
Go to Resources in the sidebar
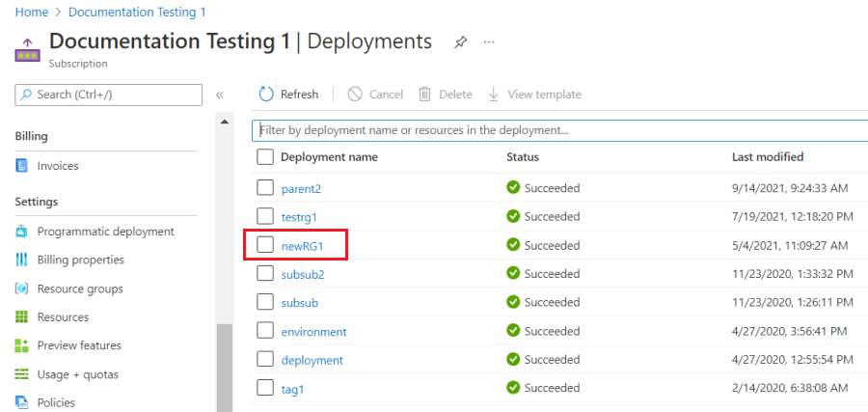(x=63, y=317)
